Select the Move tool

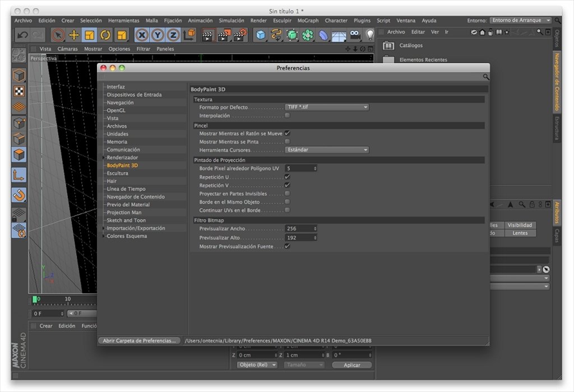click(74, 35)
